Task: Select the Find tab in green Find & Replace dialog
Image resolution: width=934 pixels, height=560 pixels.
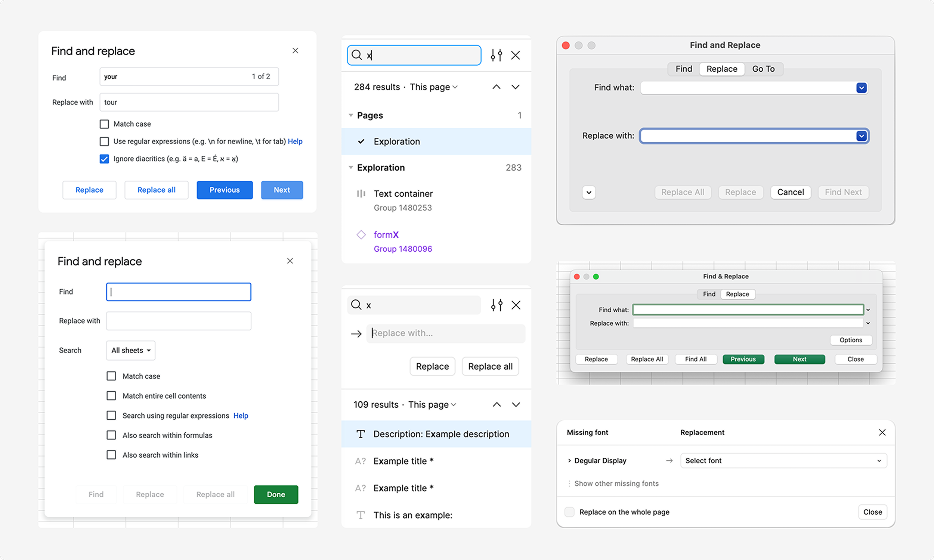Action: point(709,294)
